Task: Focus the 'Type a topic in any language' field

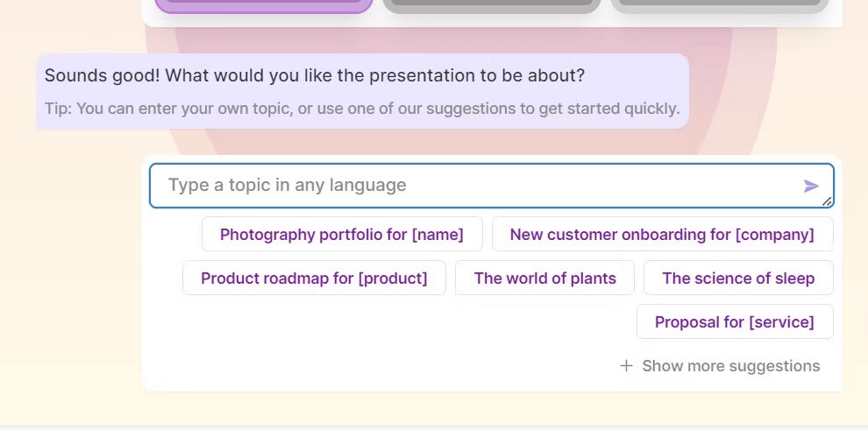Action: pos(492,186)
